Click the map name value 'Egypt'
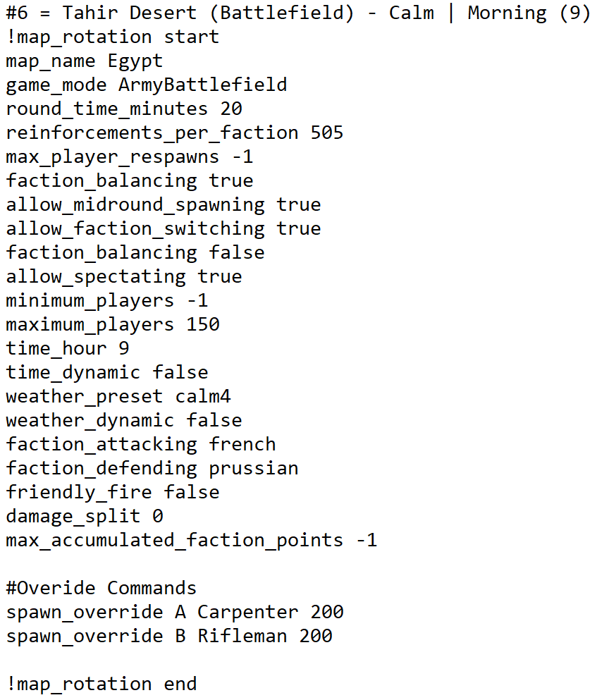The width and height of the screenshot is (609, 700). (135, 61)
